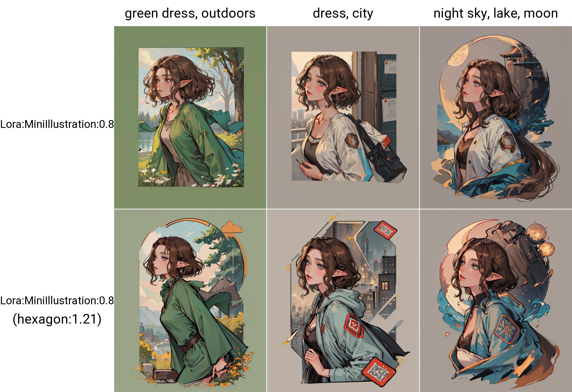Click the 'night sky, lake, moon' column header

click(x=496, y=13)
